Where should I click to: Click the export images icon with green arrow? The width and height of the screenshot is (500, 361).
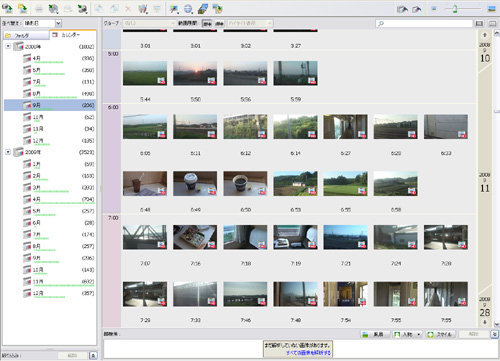coord(218,9)
